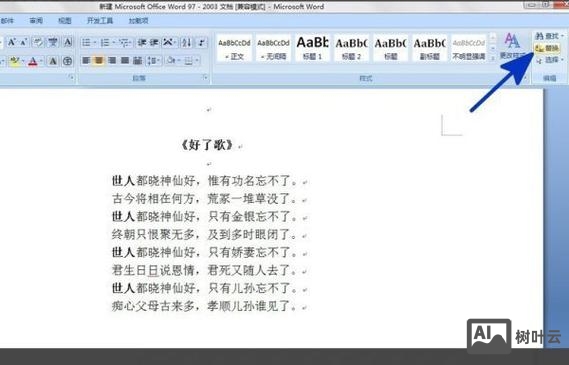
Task: Apply the 无间隔 style
Action: point(273,48)
